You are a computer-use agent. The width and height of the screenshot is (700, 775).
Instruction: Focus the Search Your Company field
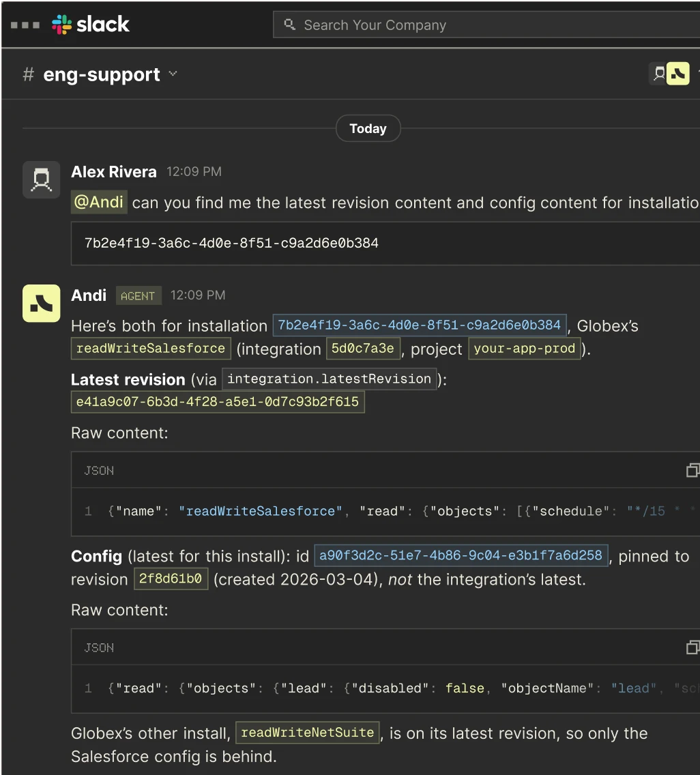tap(486, 25)
